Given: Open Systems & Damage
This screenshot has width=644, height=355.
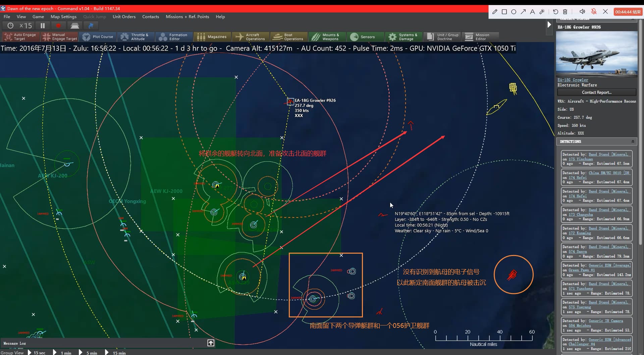Looking at the screenshot, I should [404, 37].
